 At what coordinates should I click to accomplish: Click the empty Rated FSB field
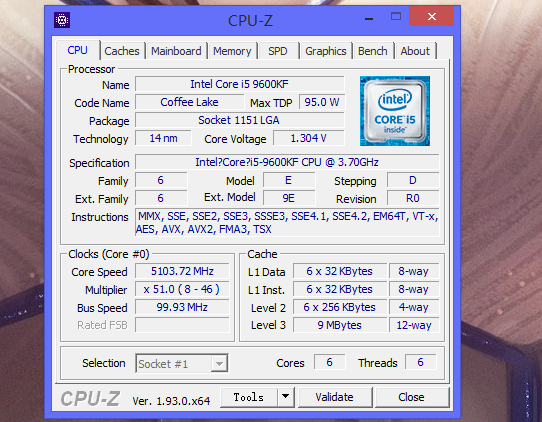coord(182,325)
